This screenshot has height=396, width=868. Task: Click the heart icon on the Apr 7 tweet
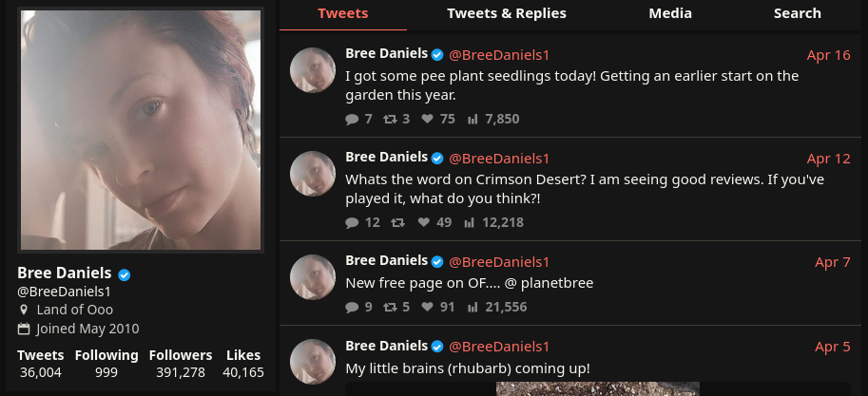(x=427, y=308)
